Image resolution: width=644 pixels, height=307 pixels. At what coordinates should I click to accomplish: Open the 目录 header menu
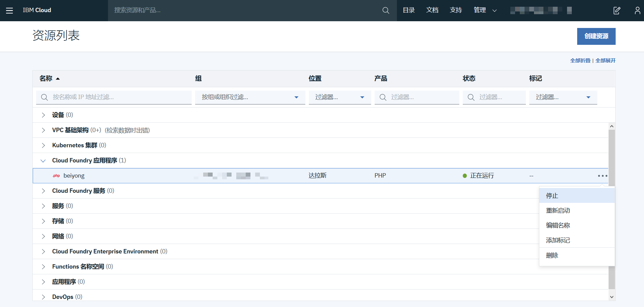point(409,10)
